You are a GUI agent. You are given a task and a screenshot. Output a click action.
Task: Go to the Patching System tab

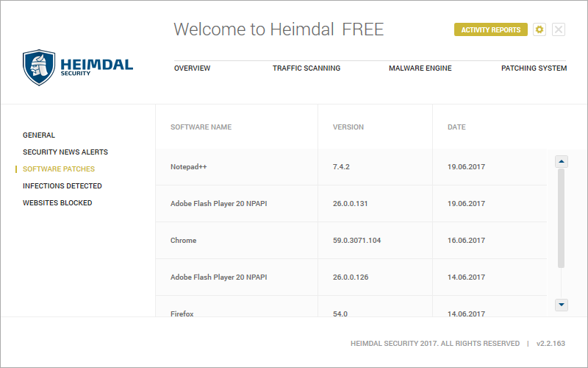click(534, 68)
